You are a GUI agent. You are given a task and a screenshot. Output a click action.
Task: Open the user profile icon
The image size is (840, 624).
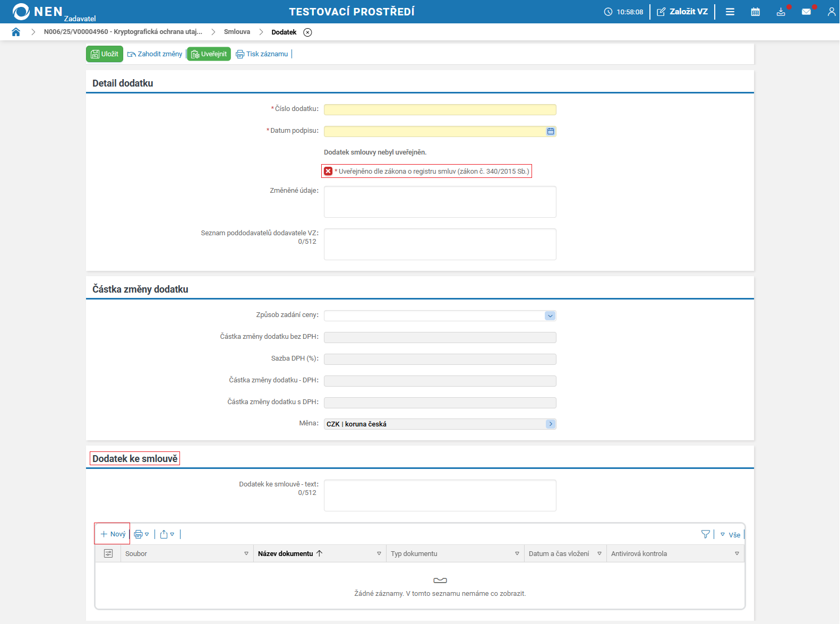click(831, 12)
